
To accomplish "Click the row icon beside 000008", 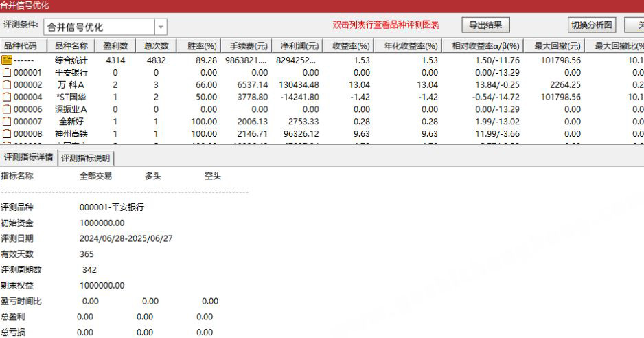I will point(7,134).
